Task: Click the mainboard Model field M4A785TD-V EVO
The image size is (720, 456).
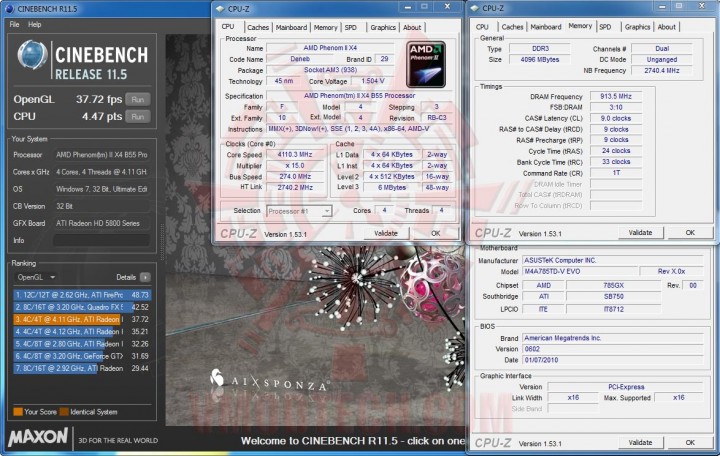Action: click(581, 271)
